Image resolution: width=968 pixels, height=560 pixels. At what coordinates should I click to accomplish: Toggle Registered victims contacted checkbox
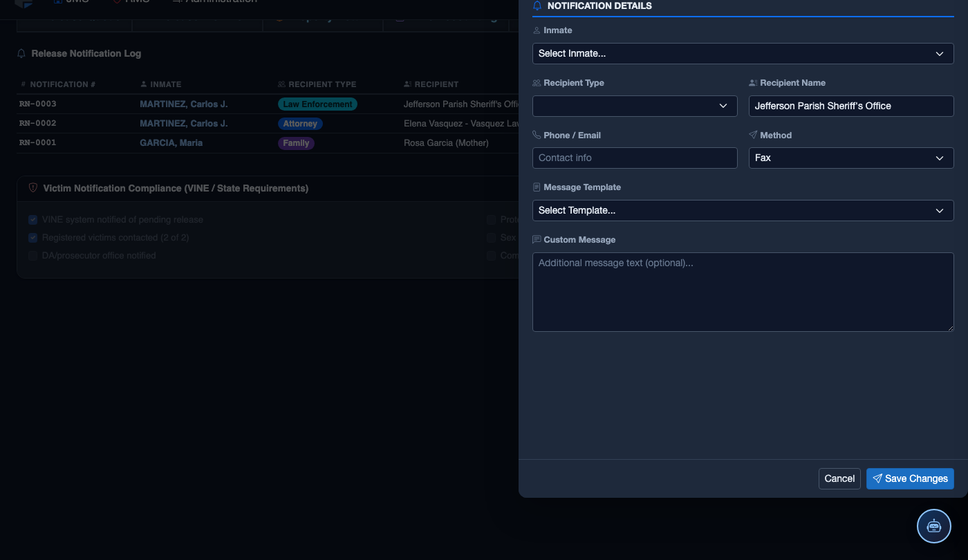pyautogui.click(x=33, y=238)
